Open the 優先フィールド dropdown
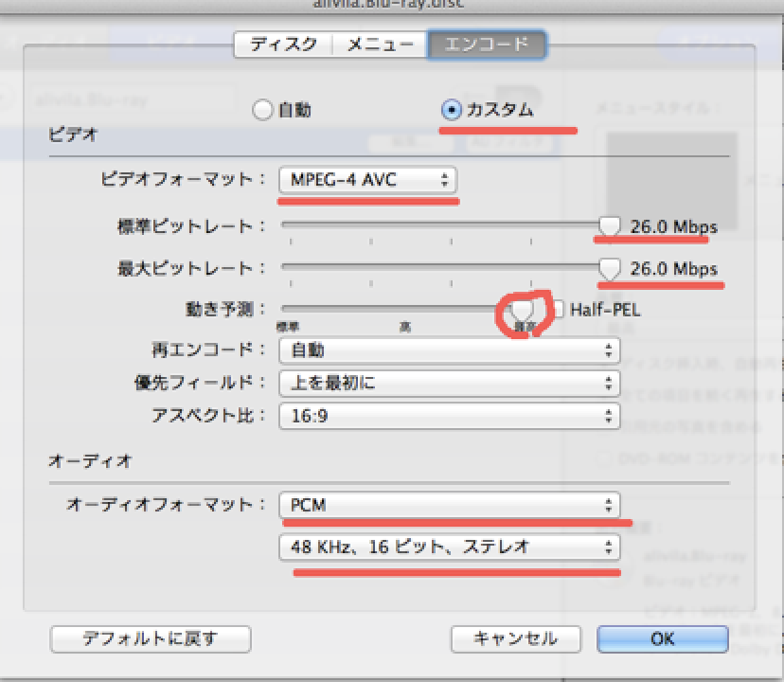The height and width of the screenshot is (682, 784). tap(449, 384)
